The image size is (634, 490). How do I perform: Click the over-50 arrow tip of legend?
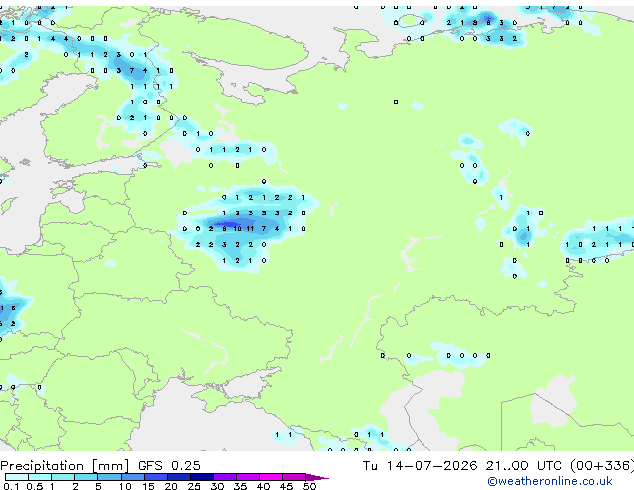tap(317, 477)
